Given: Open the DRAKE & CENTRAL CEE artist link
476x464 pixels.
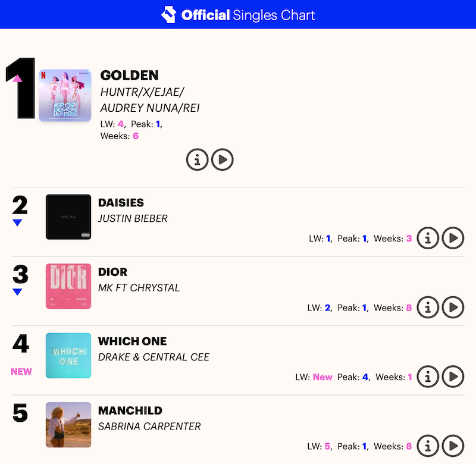Looking at the screenshot, I should (154, 357).
